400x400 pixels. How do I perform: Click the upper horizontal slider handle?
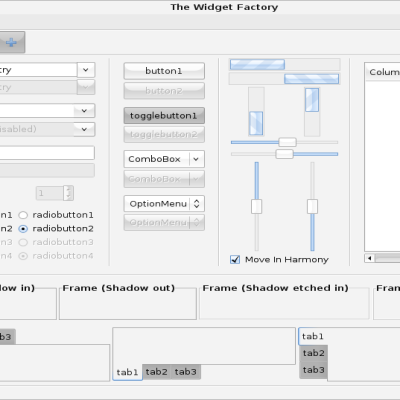coord(287,142)
